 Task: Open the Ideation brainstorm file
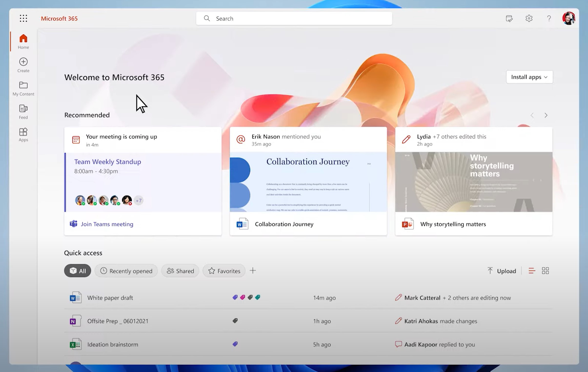click(112, 344)
